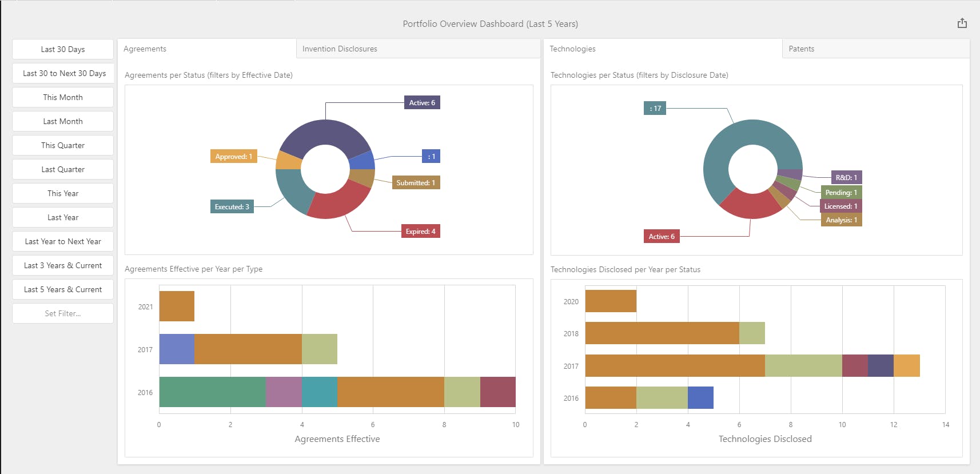Image resolution: width=980 pixels, height=474 pixels.
Task: Select the R&D: 1 technologies label
Action: point(846,177)
